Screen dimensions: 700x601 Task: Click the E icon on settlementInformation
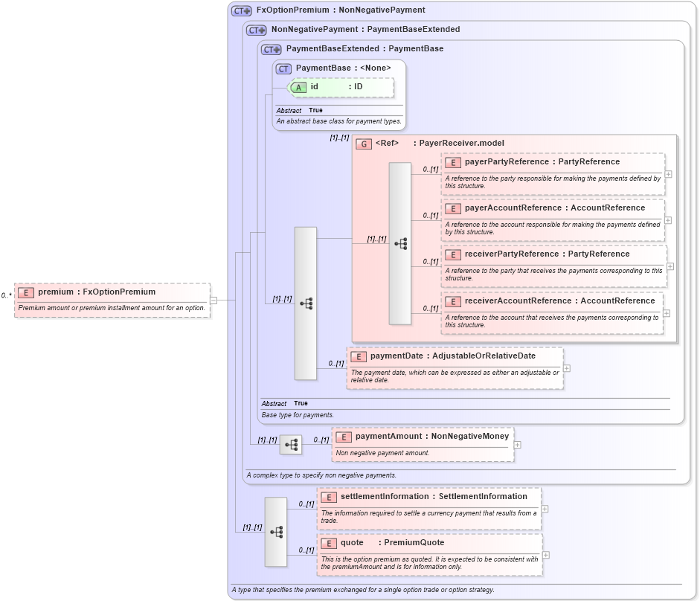(329, 497)
